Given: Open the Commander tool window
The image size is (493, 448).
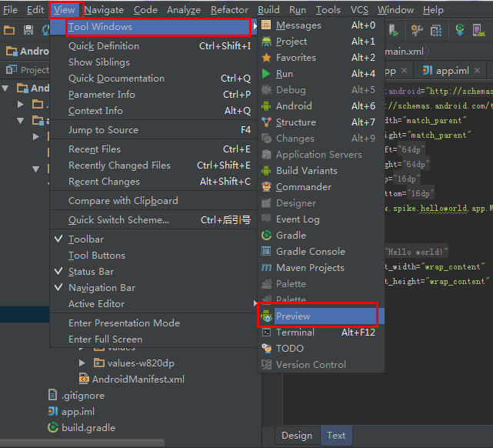Looking at the screenshot, I should click(321, 187).
